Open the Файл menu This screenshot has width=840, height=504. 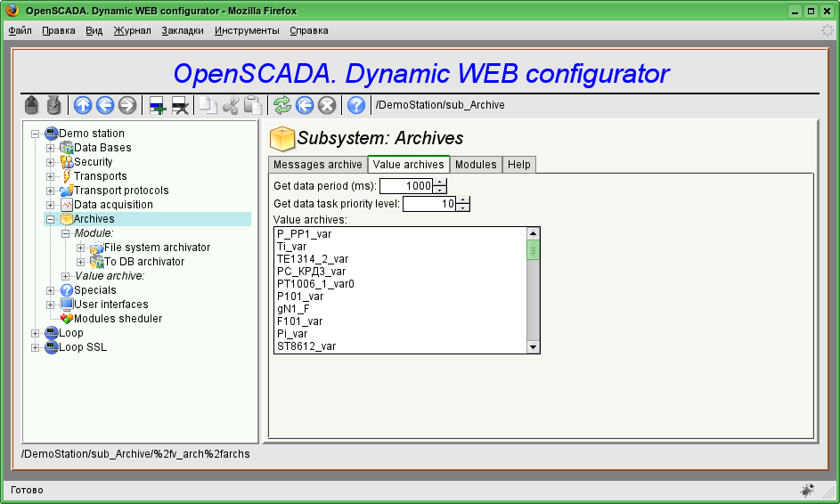pos(20,30)
